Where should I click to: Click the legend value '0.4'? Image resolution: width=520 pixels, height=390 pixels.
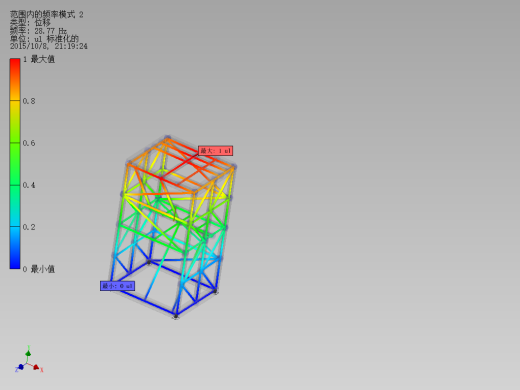[29, 185]
